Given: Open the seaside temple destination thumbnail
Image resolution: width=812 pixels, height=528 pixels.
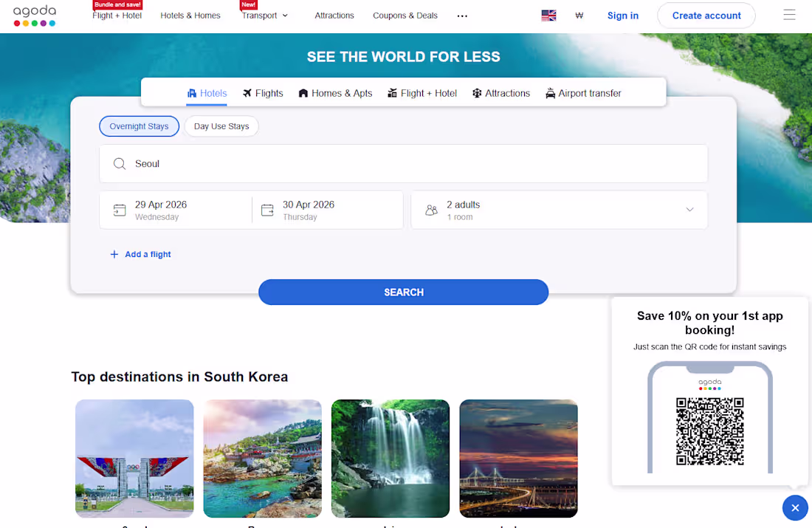Looking at the screenshot, I should (263, 459).
